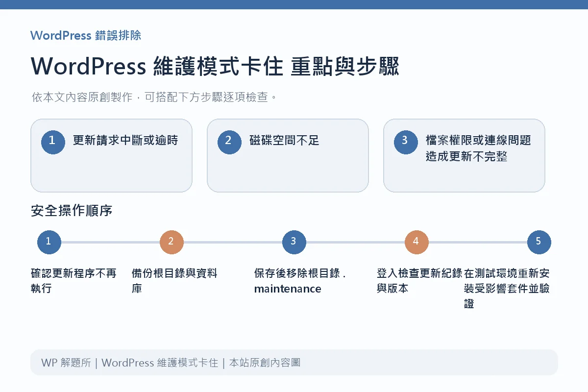Click the card text '檔案權限或連線問題 造成更新不完整'
This screenshot has height=392, width=588.
point(478,148)
